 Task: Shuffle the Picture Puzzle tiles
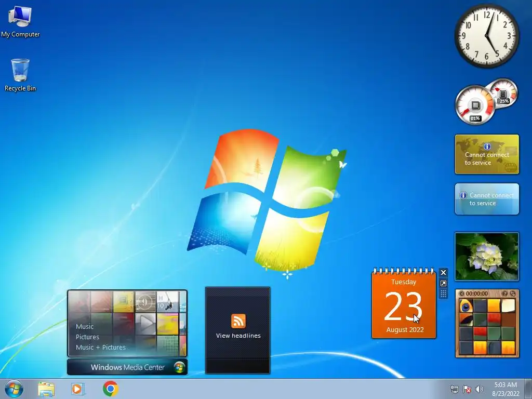click(513, 294)
